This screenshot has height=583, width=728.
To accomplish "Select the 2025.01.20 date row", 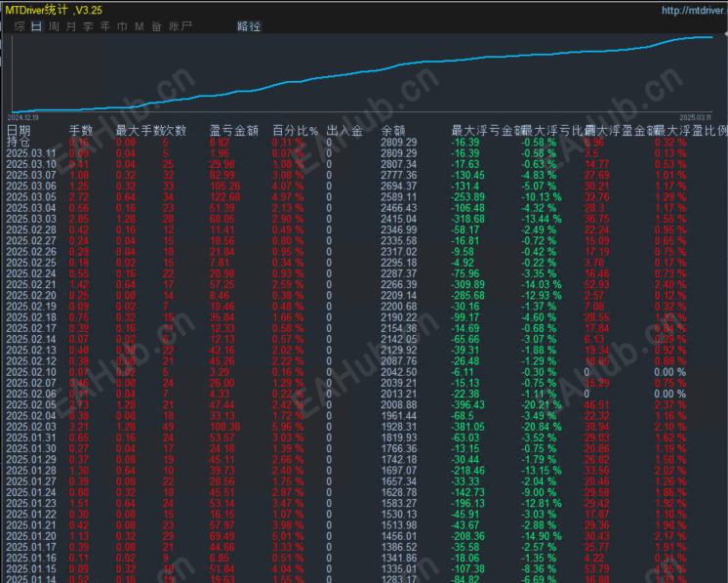I will pyautogui.click(x=31, y=536).
